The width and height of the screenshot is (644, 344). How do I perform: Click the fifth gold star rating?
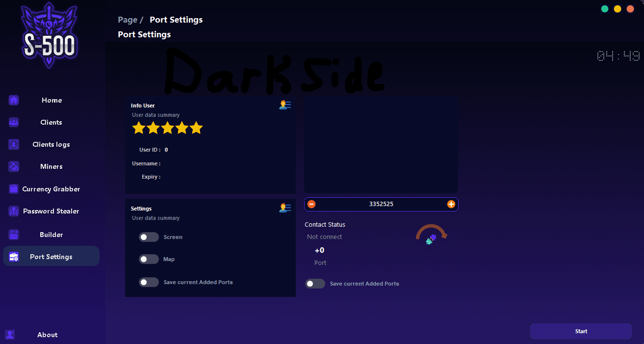[196, 128]
